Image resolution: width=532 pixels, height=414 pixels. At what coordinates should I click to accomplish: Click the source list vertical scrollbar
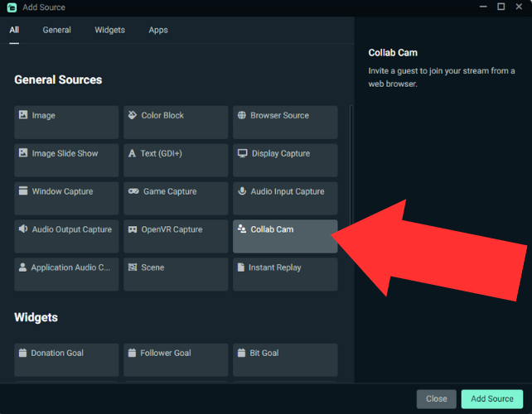point(351,166)
